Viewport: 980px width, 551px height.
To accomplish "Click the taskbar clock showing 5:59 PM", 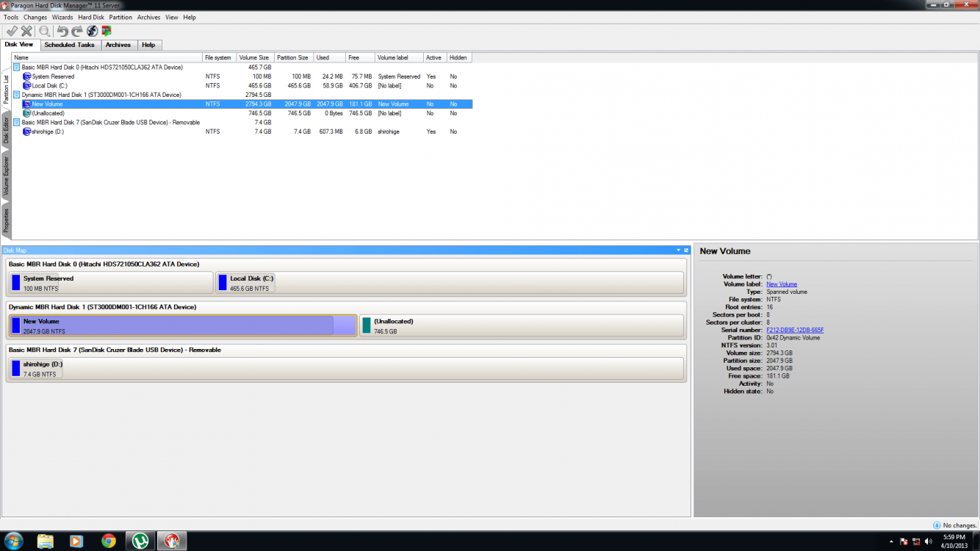I will tap(954, 541).
